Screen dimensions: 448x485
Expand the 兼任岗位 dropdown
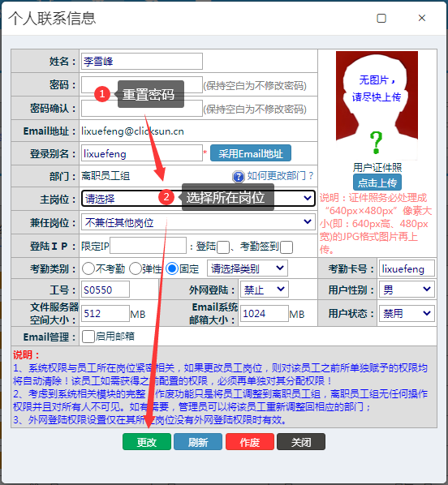(x=198, y=221)
